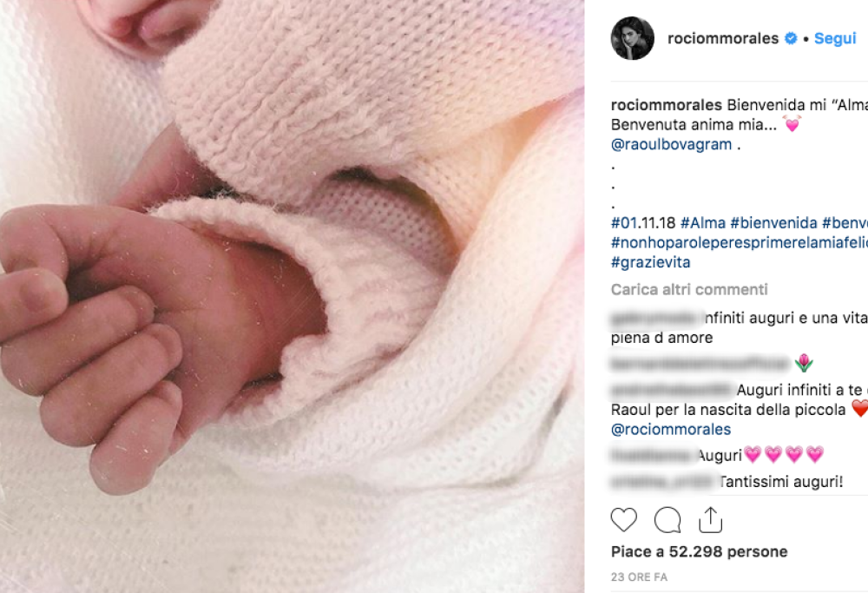Open the #nonhoparoleperesprimerelamiafelicità hashtag

(x=739, y=242)
